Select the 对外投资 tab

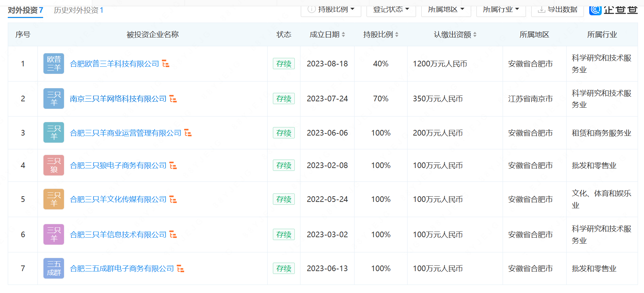coord(25,10)
